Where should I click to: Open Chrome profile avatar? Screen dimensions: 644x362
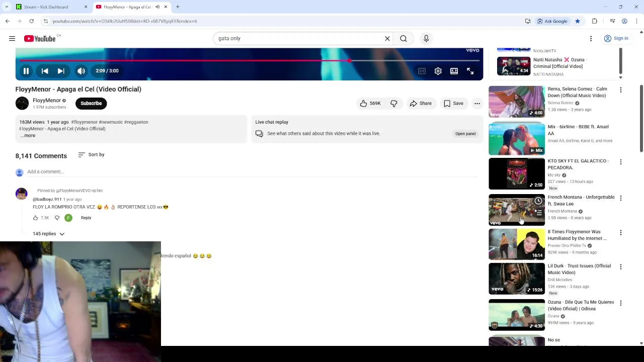coord(624,21)
